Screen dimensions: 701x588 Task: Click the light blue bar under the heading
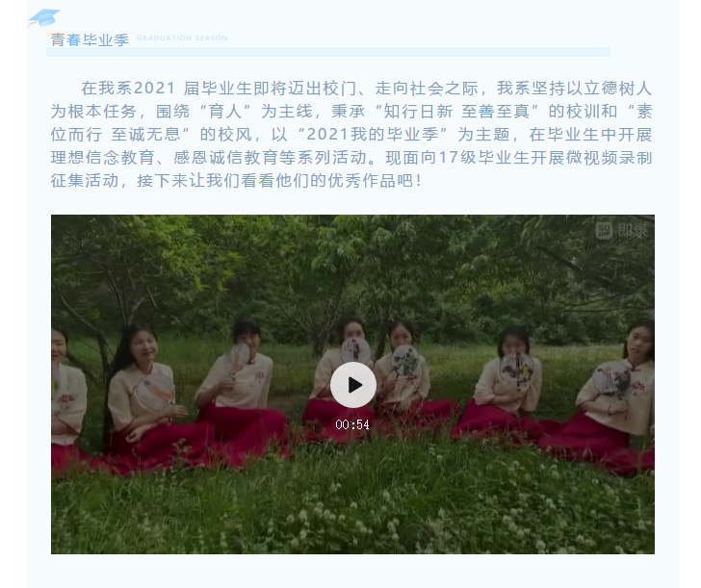tap(328, 52)
